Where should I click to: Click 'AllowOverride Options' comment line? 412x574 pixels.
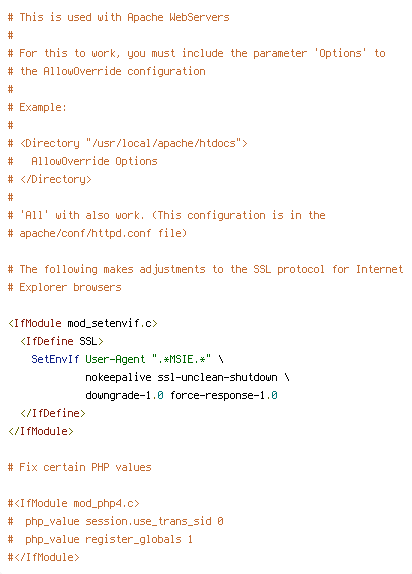[x=94, y=161]
